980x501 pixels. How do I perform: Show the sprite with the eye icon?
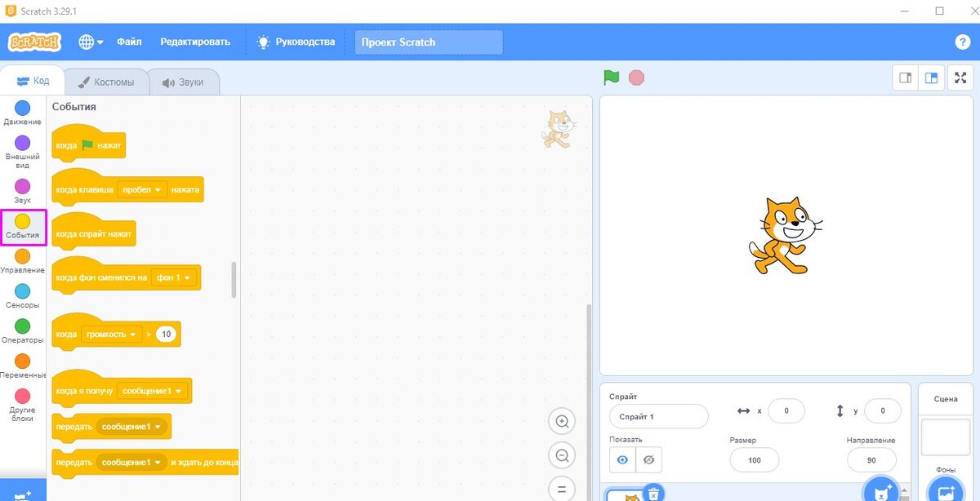(x=622, y=460)
